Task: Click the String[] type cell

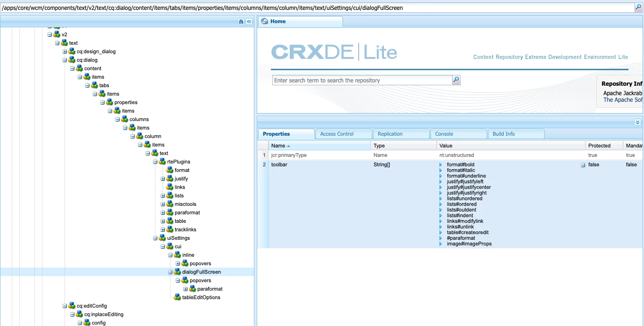Action: (382, 164)
